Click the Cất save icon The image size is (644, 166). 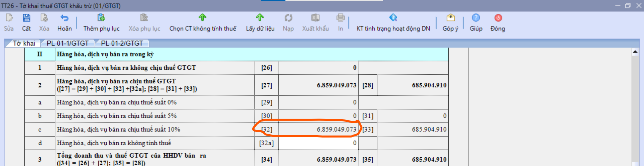click(26, 18)
